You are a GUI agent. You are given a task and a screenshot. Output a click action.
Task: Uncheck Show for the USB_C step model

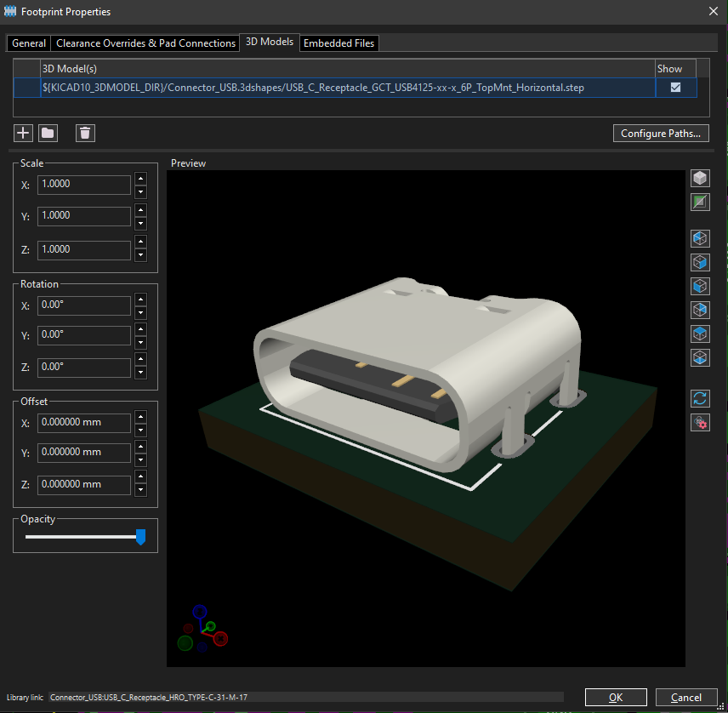(x=675, y=88)
